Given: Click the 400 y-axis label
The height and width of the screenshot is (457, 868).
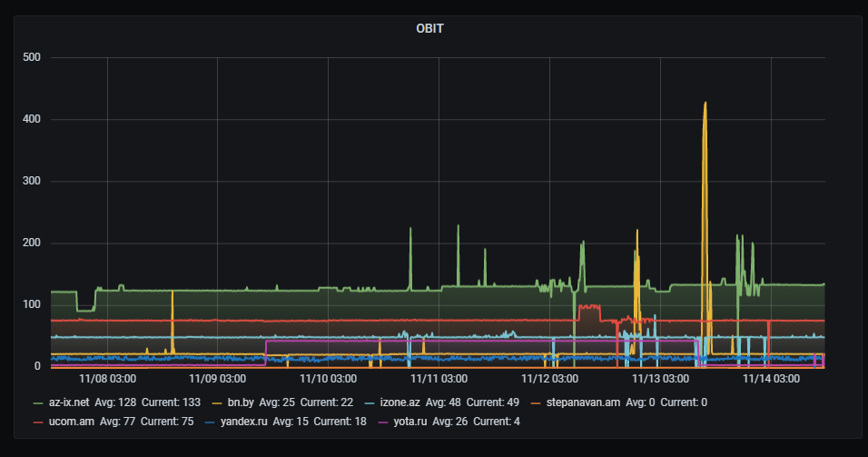Looking at the screenshot, I should pyautogui.click(x=32, y=119).
